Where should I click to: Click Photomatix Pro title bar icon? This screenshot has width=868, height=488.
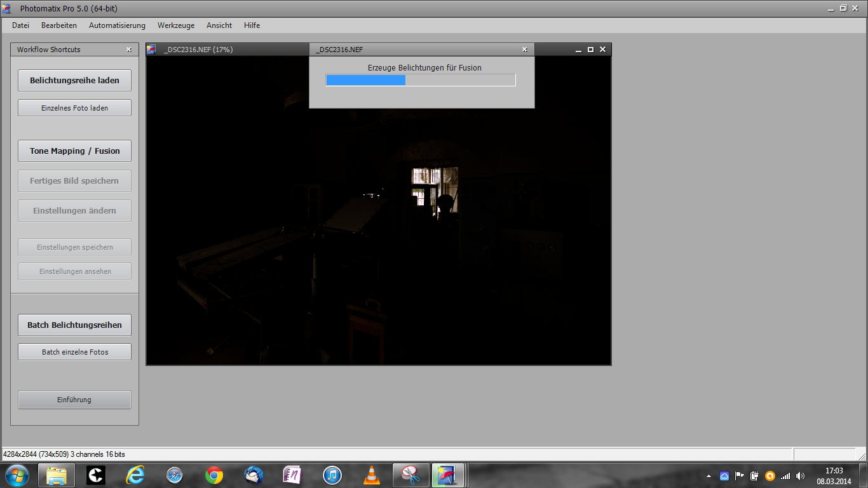point(7,9)
